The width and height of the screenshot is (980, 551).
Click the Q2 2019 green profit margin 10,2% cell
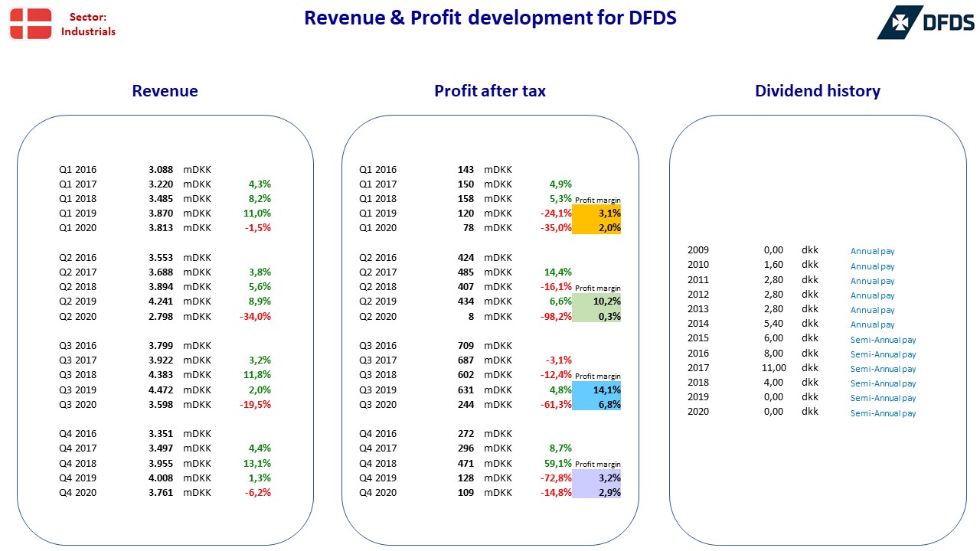tap(597, 302)
